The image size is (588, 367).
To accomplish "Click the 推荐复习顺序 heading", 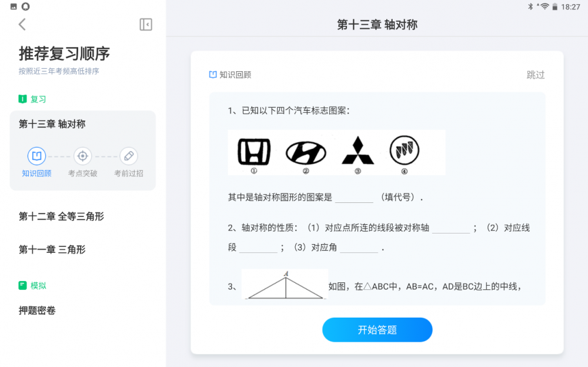I will pos(64,54).
